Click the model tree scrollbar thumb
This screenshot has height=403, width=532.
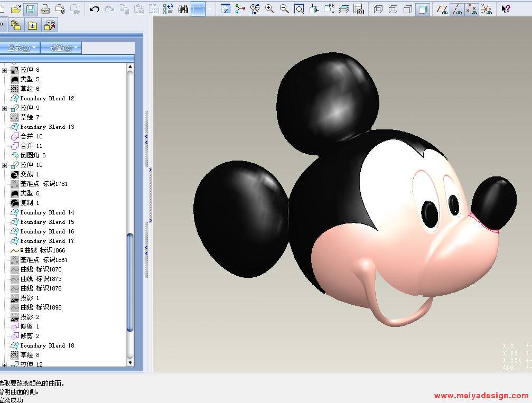[x=130, y=282]
